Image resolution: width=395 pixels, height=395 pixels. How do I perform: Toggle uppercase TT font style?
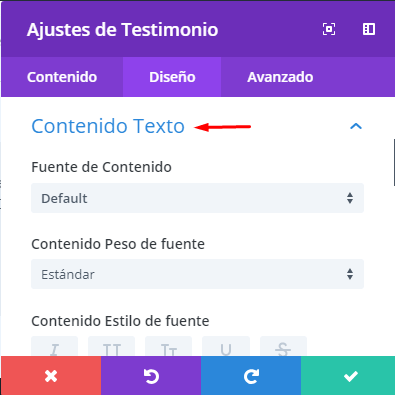(111, 347)
